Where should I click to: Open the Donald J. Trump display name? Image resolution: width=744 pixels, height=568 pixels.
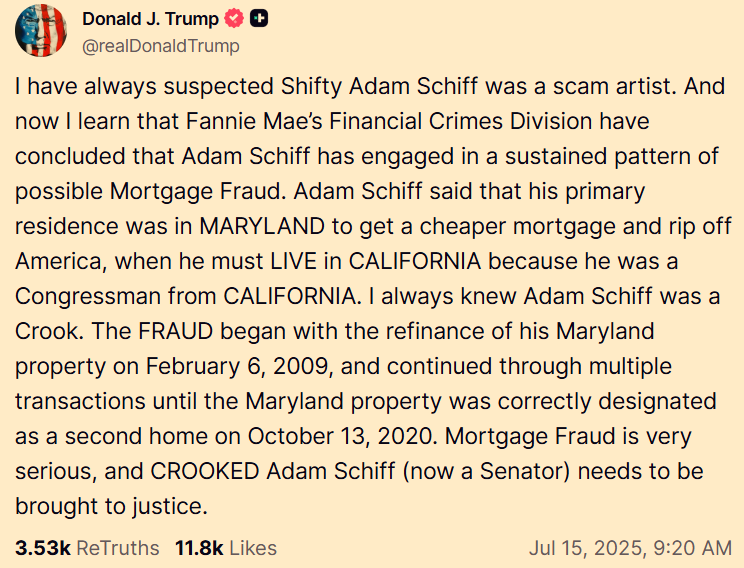(150, 19)
